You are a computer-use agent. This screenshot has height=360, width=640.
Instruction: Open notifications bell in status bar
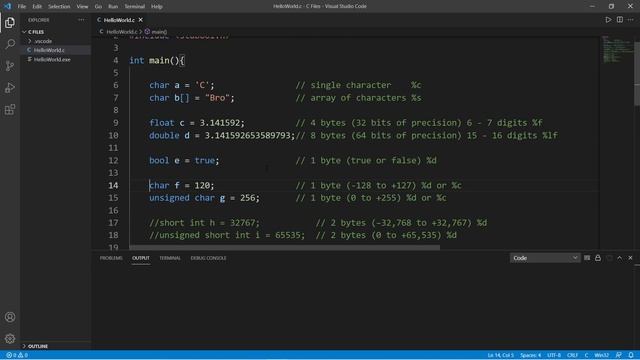pyautogui.click(x=631, y=355)
